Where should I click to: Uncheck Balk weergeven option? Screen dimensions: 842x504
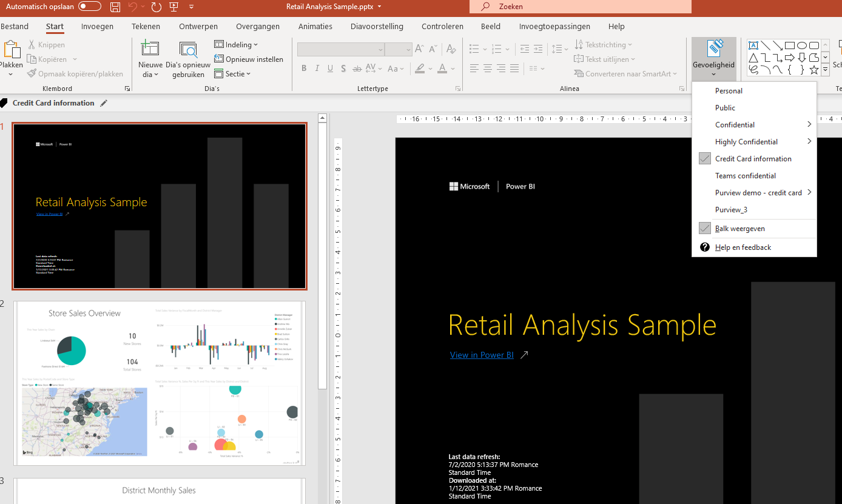pyautogui.click(x=739, y=229)
